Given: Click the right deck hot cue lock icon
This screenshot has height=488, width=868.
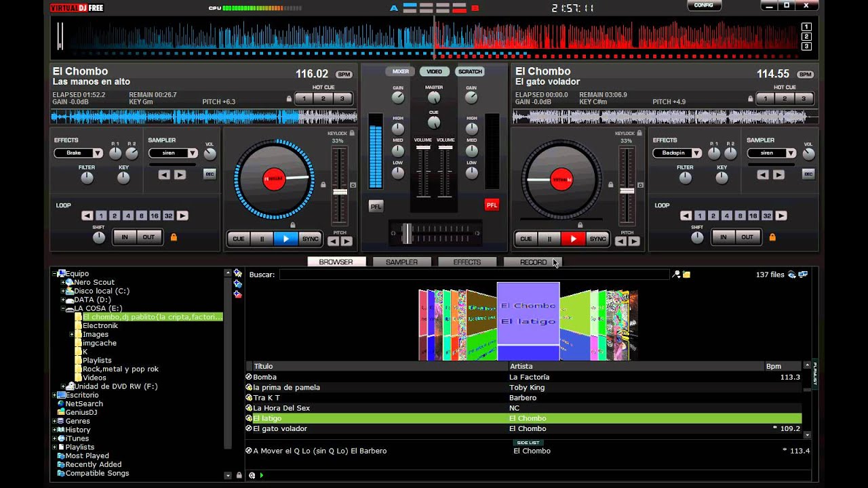Looking at the screenshot, I should coord(751,99).
